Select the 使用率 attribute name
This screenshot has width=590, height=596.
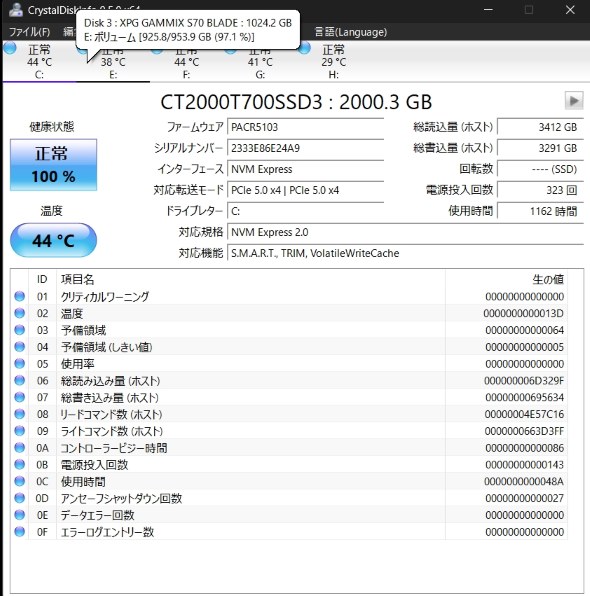pos(78,363)
